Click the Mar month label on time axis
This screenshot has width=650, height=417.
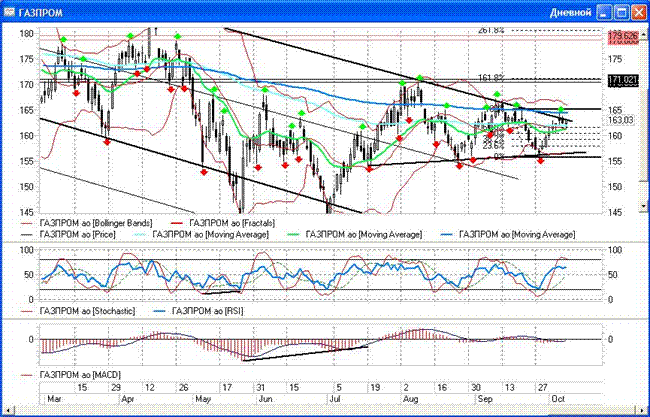tap(53, 399)
